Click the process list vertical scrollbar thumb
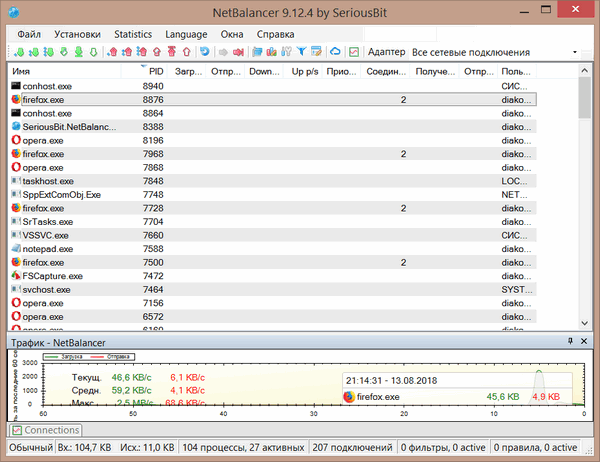Screen dimensions: 600x462 584,98
